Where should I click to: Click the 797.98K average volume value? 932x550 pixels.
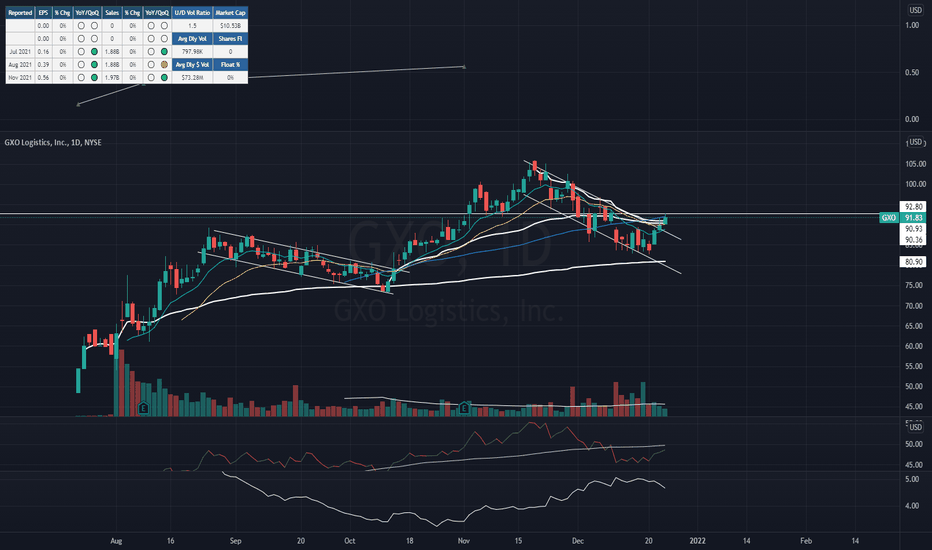[192, 52]
